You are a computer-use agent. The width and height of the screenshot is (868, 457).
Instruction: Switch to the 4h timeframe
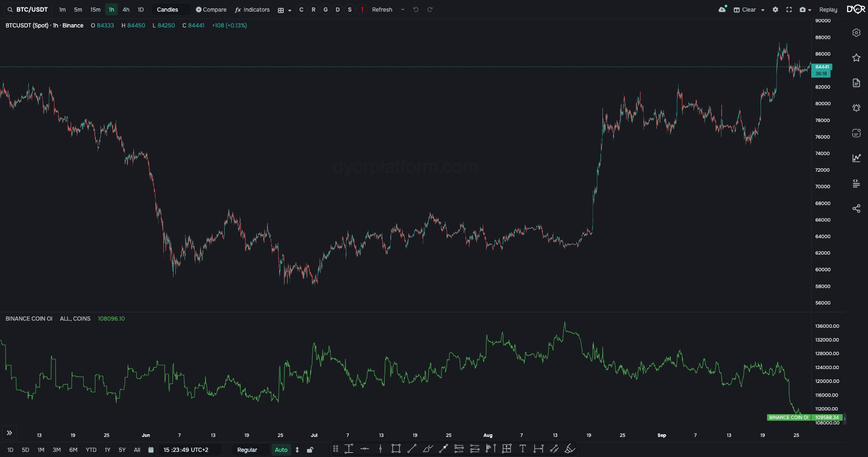pos(126,9)
